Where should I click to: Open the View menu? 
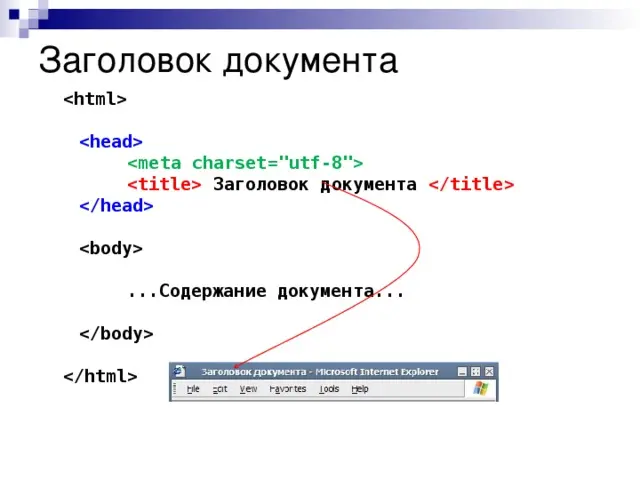pos(248,389)
